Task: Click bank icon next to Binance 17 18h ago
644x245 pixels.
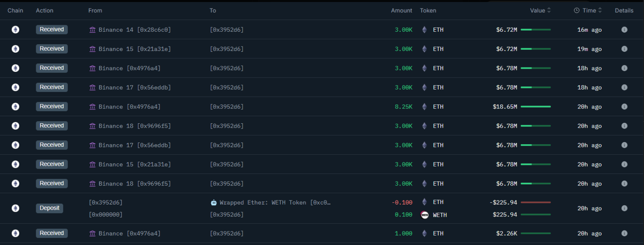Action: click(x=92, y=88)
